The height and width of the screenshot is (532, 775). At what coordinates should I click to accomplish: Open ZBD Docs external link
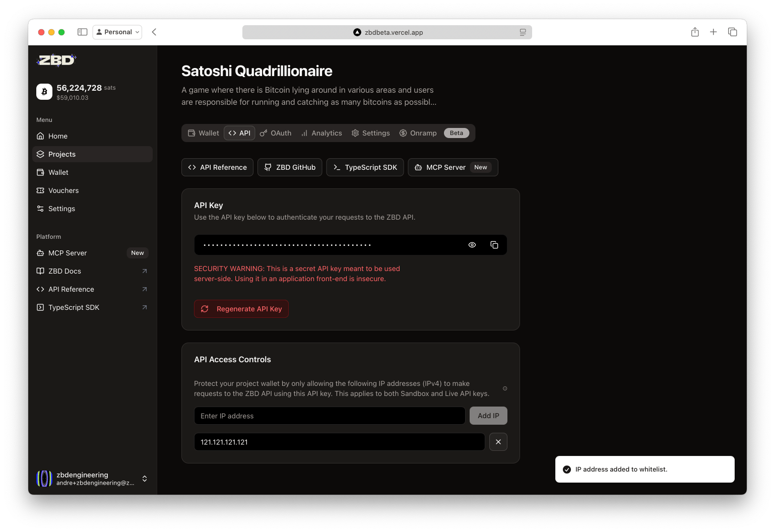click(92, 271)
